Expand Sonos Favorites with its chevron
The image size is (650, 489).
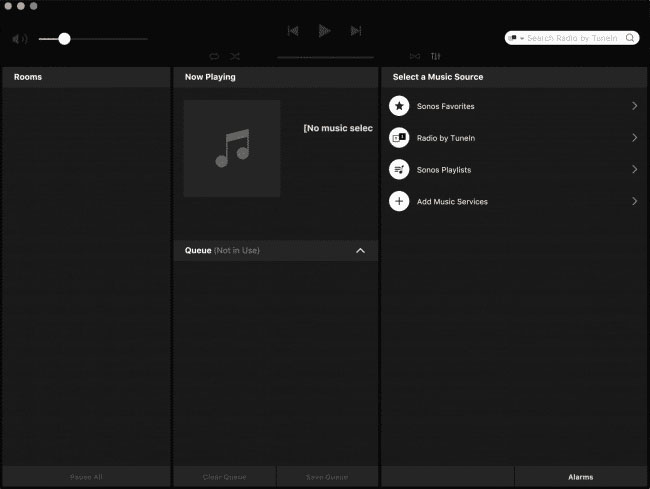coord(634,106)
